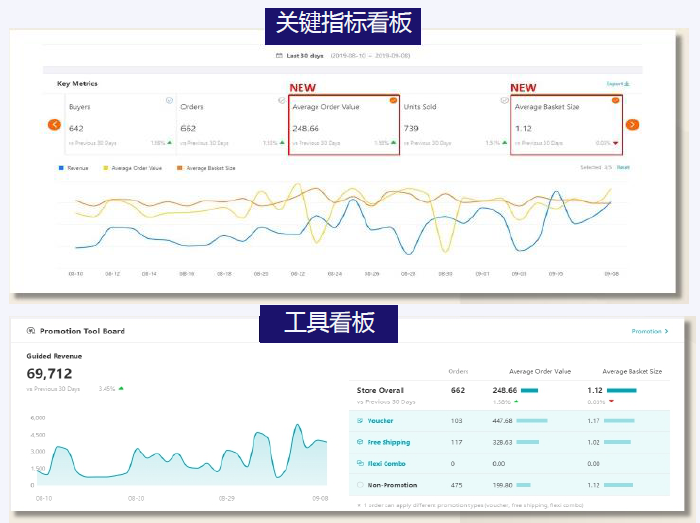The image size is (700, 523).
Task: Click the Export link in Key Metrics
Action: [618, 84]
